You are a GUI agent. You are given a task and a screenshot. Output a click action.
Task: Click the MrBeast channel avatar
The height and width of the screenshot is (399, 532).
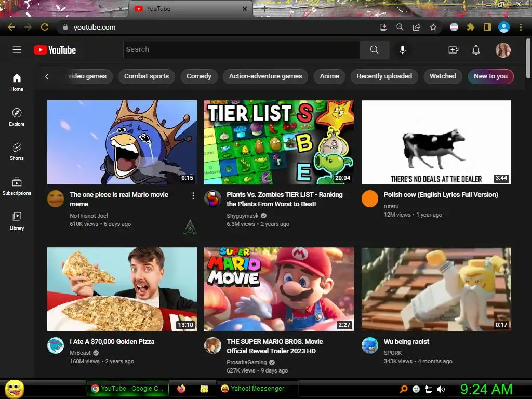click(x=56, y=345)
